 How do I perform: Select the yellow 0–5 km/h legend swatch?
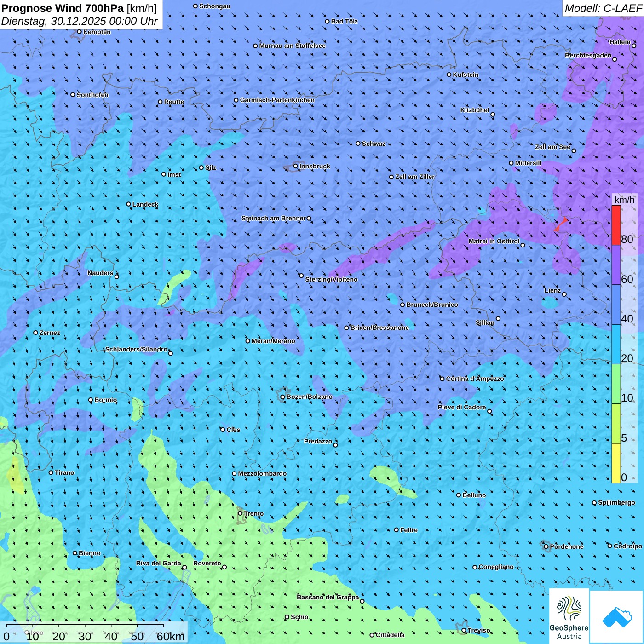(616, 463)
